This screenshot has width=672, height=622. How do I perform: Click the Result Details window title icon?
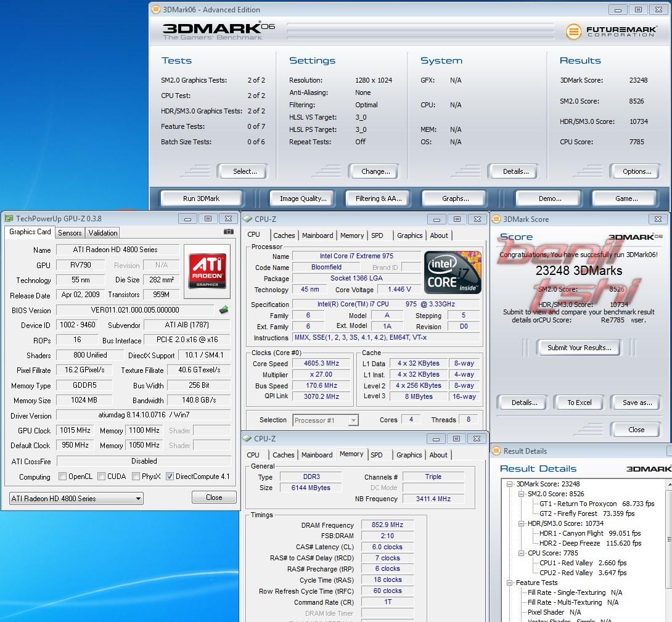[497, 451]
